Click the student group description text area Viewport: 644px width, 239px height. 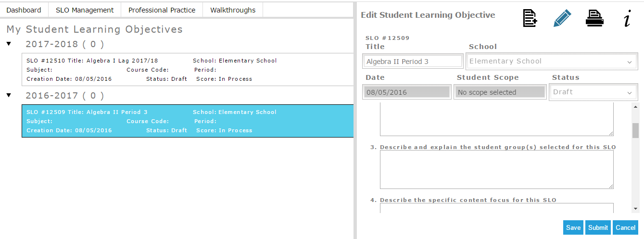tap(497, 170)
